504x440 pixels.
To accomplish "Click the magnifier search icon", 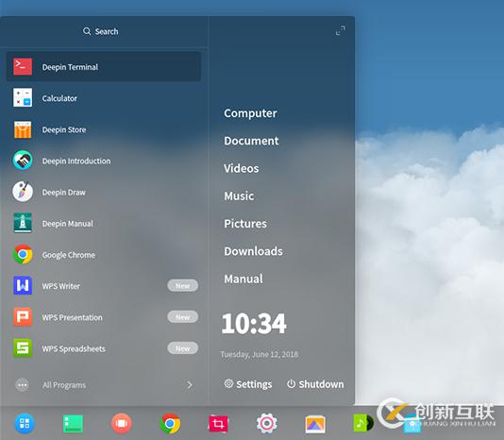I will pos(87,31).
